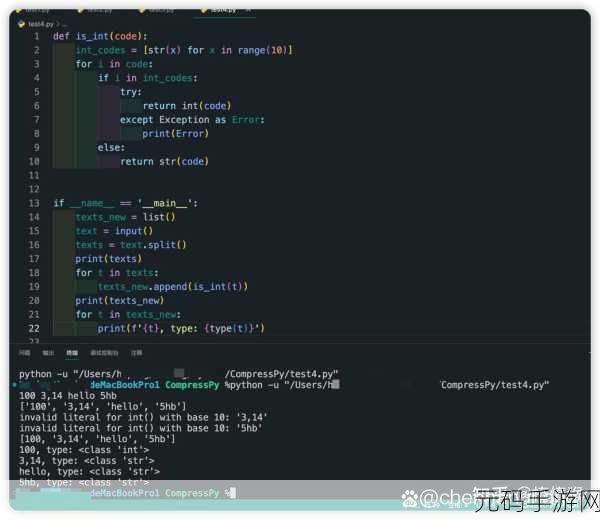Switch to the 注释 (Comments) panel tab
The image size is (600, 520).
coord(137,353)
